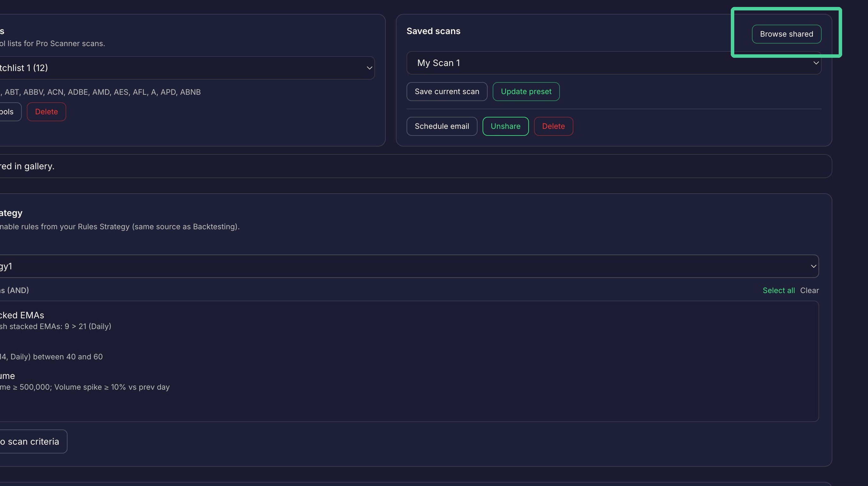Delete the saved scan My Scan 1
The width and height of the screenshot is (868, 486).
(553, 126)
